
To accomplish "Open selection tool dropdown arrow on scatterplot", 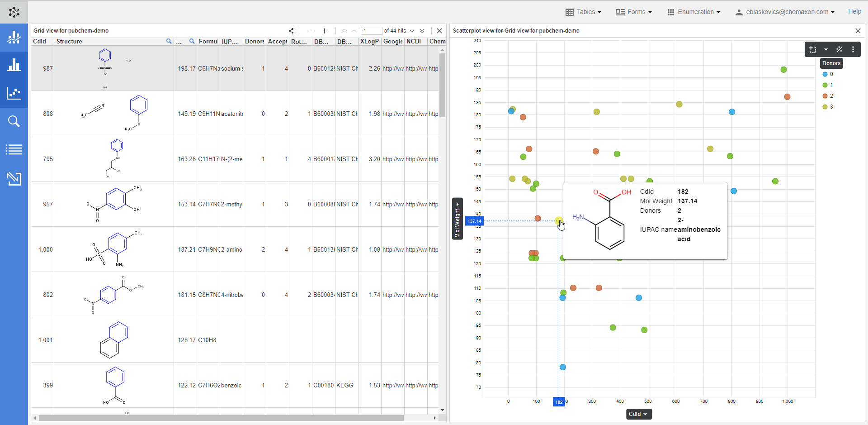I will 826,49.
